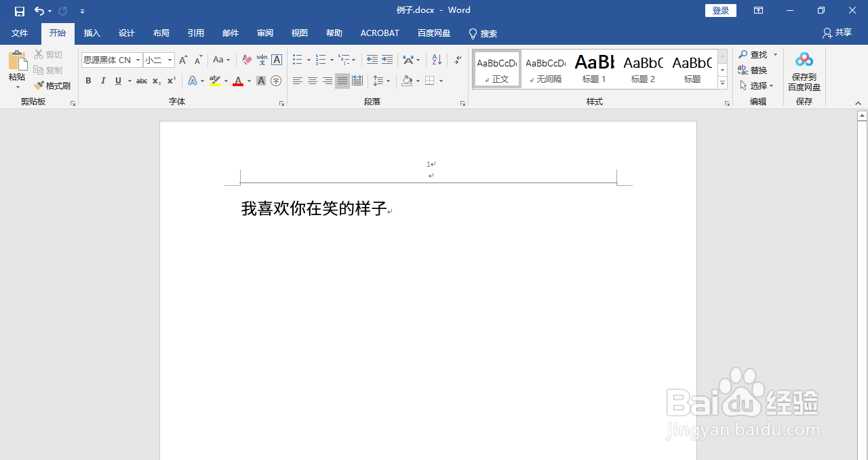Toggle underline formatting
The width and height of the screenshot is (868, 460).
(118, 81)
